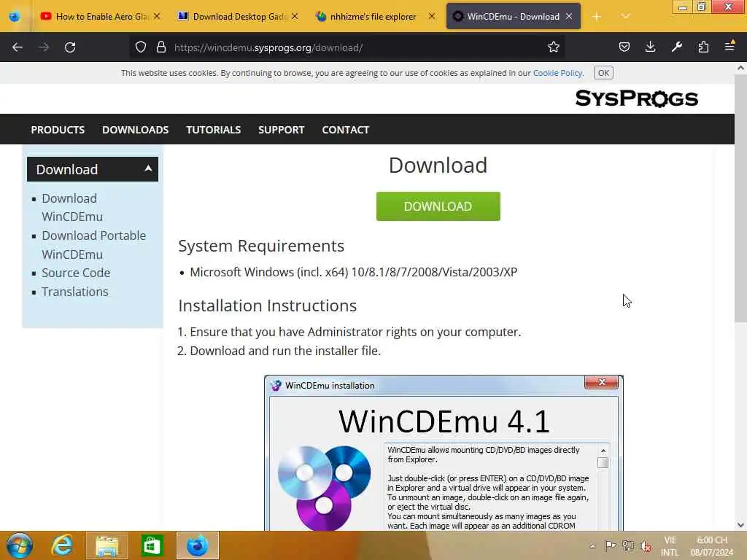The image size is (747, 560).
Task: Bookmark this page with the star icon
Action: coord(553,47)
